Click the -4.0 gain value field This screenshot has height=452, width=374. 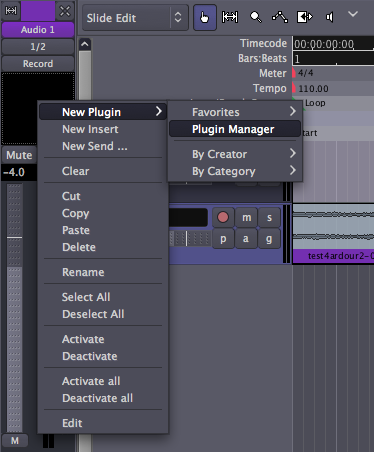19,172
